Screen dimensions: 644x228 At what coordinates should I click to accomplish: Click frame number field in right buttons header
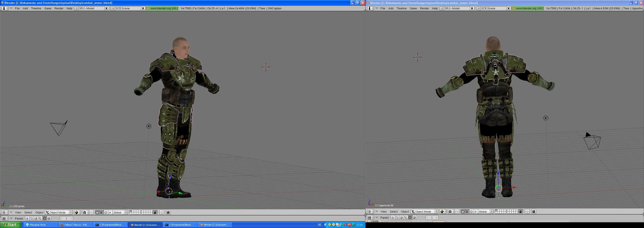[432, 218]
